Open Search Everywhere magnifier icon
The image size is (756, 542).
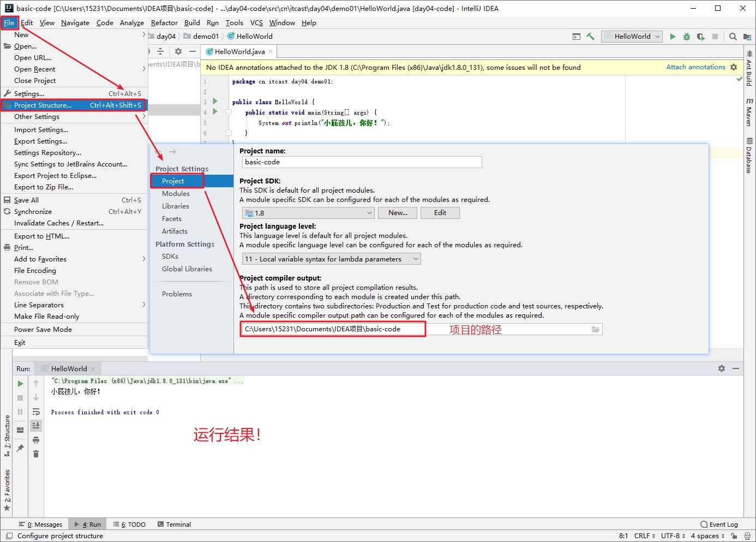(733, 37)
